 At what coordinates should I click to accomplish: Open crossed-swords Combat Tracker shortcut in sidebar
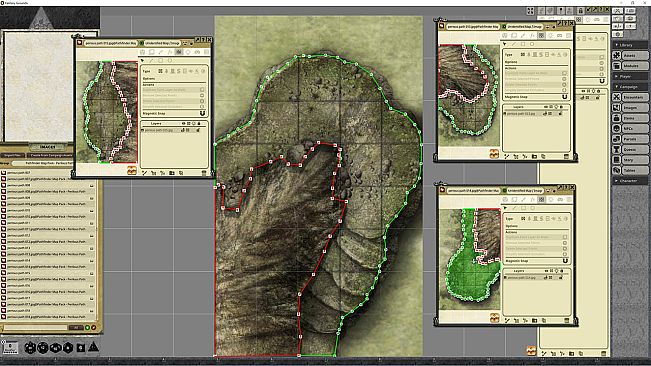618,11
